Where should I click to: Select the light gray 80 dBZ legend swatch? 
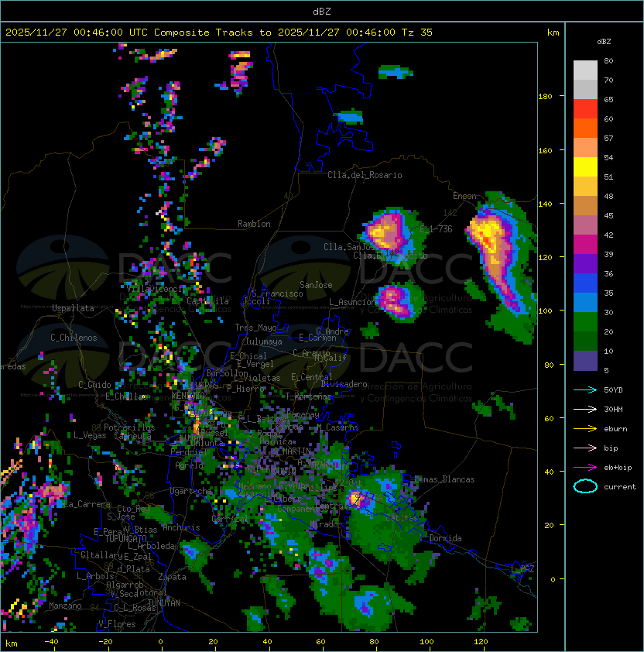click(585, 70)
